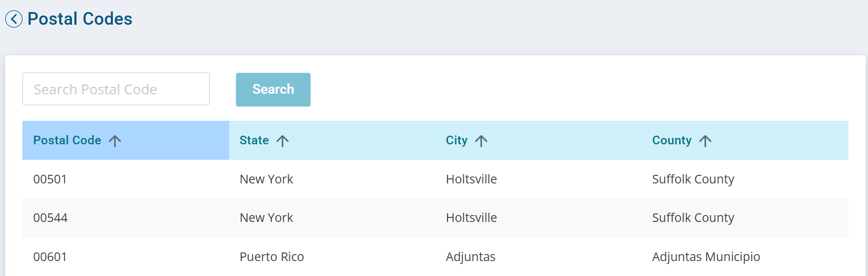
Task: Click the Search button
Action: [x=273, y=89]
